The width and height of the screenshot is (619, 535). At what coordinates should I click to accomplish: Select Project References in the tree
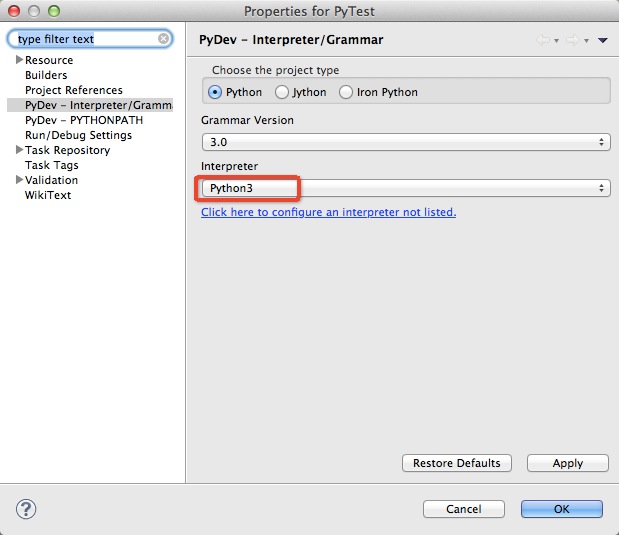coord(74,90)
